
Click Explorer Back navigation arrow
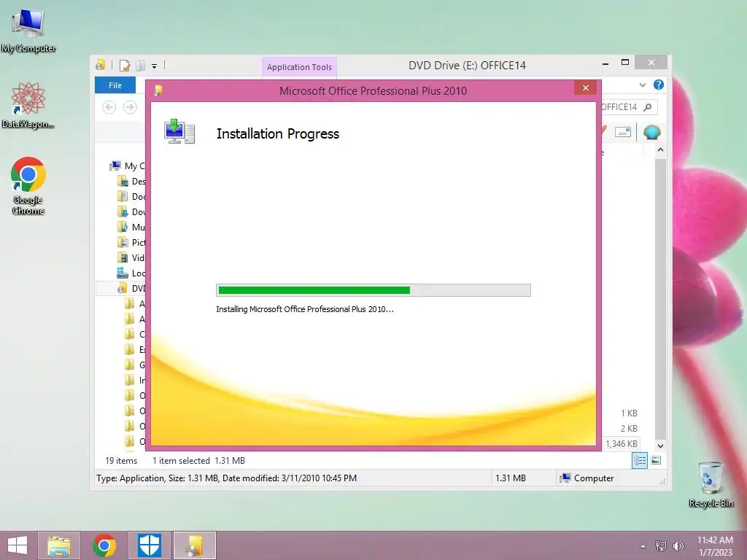tap(109, 107)
